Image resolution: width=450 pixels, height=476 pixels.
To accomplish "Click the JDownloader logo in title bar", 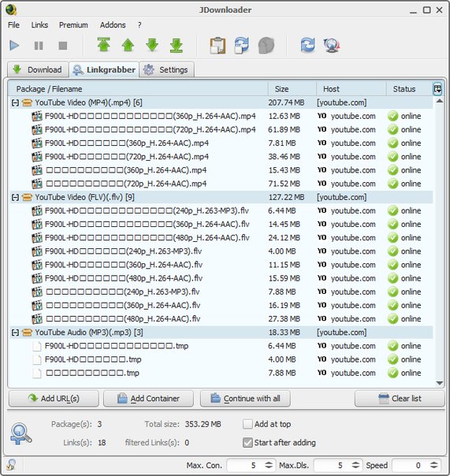I will (11, 9).
